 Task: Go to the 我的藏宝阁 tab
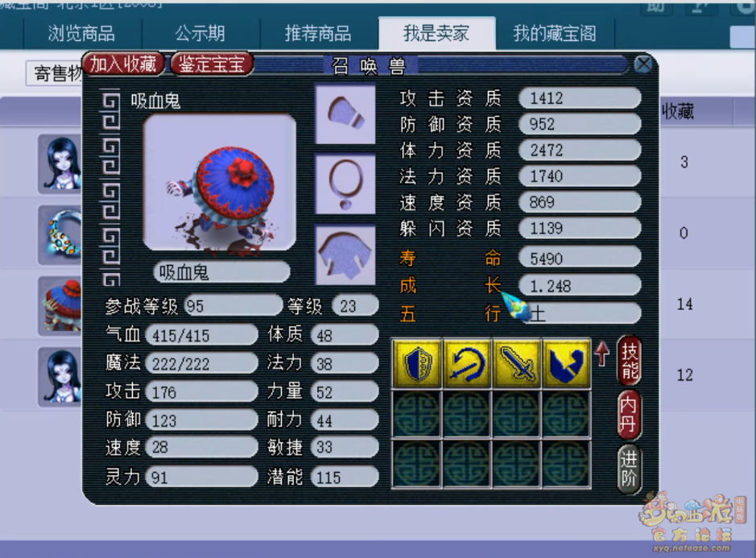(555, 33)
